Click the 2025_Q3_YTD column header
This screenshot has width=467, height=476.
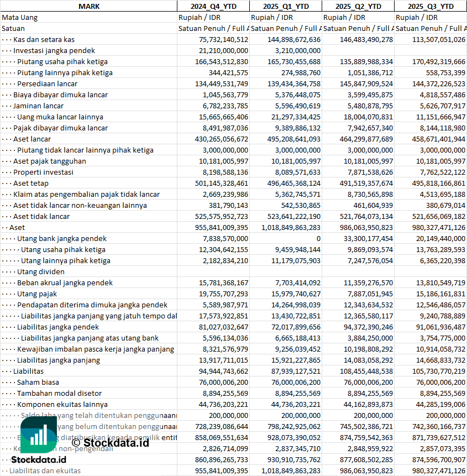pyautogui.click(x=431, y=7)
